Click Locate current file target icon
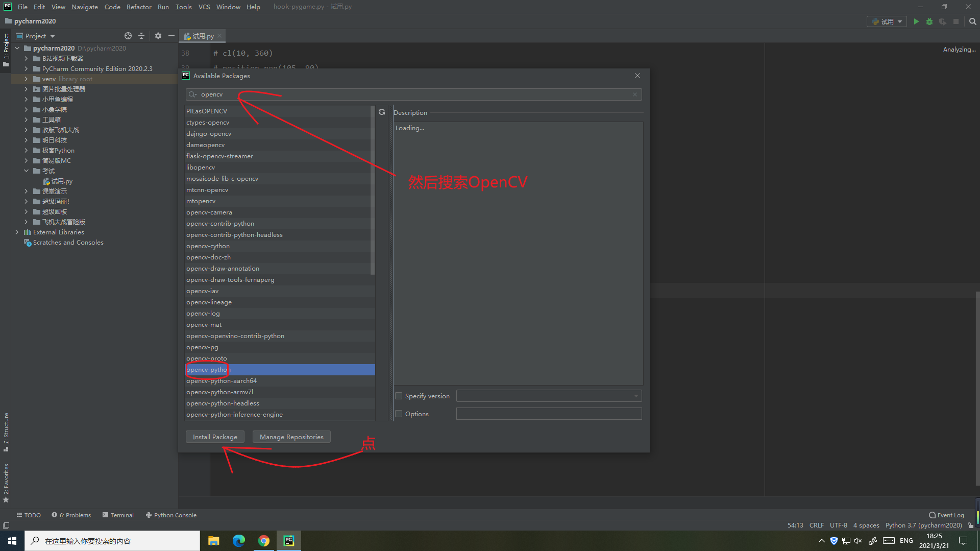 (128, 36)
